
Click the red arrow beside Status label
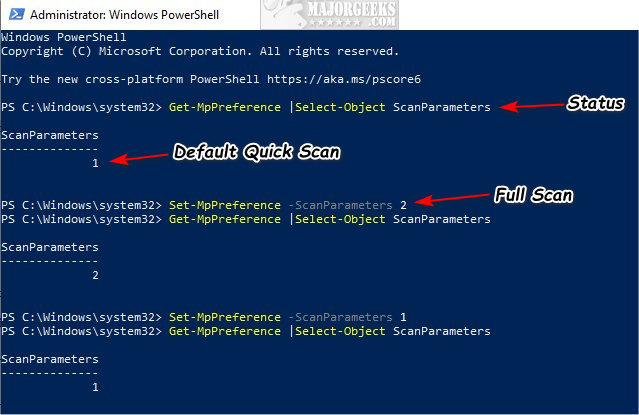click(x=533, y=106)
